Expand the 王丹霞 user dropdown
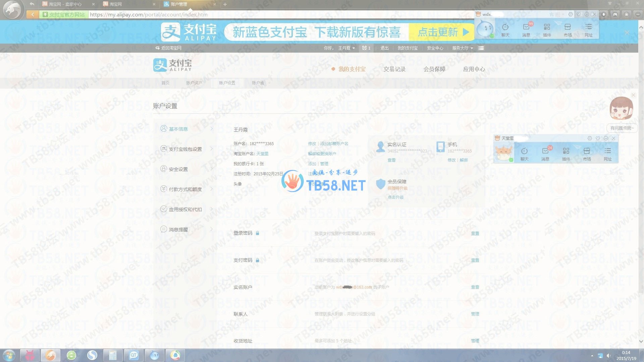This screenshot has width=644, height=362. click(346, 48)
